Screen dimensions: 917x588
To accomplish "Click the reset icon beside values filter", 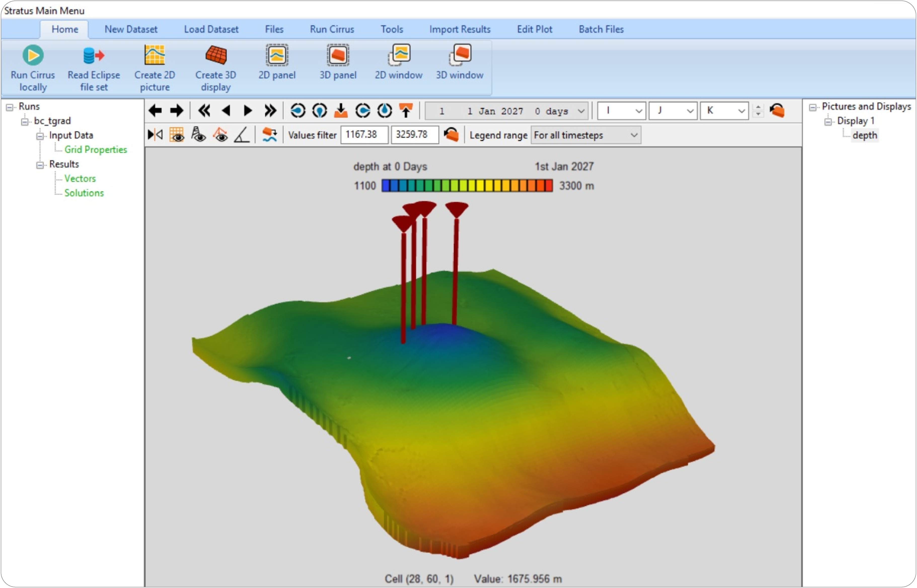I will tap(451, 135).
